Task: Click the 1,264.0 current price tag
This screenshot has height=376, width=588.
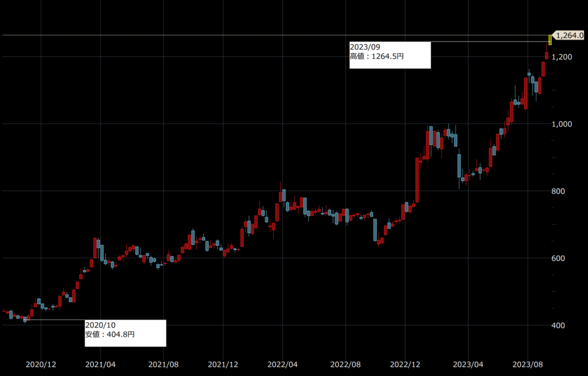Action: click(568, 35)
